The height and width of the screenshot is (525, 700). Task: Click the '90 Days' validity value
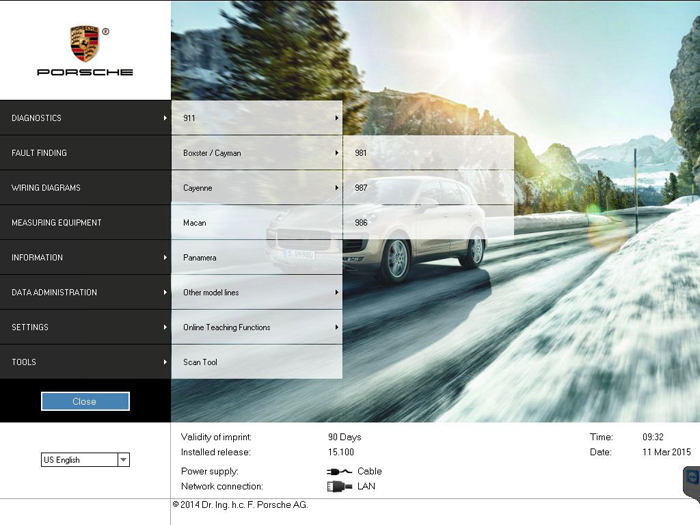point(345,437)
